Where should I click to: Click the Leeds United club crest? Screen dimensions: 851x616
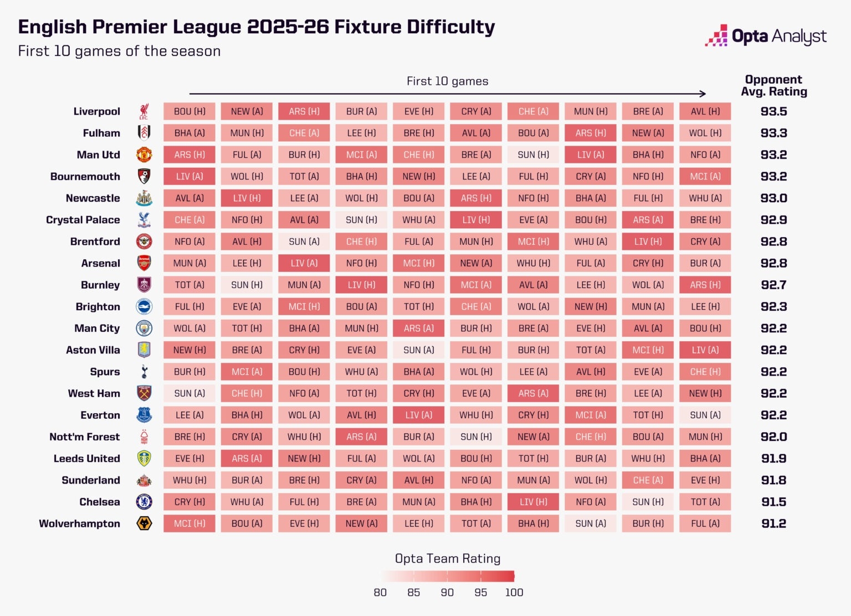[x=144, y=459]
